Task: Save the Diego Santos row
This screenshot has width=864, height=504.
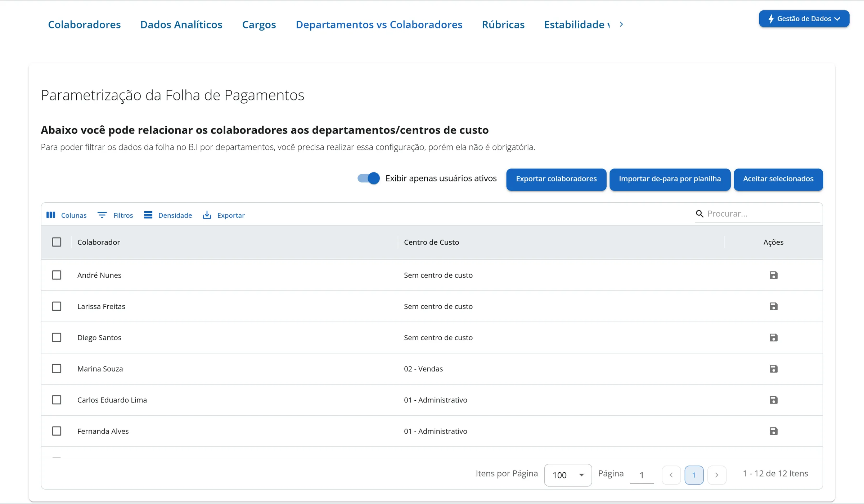Action: click(773, 338)
